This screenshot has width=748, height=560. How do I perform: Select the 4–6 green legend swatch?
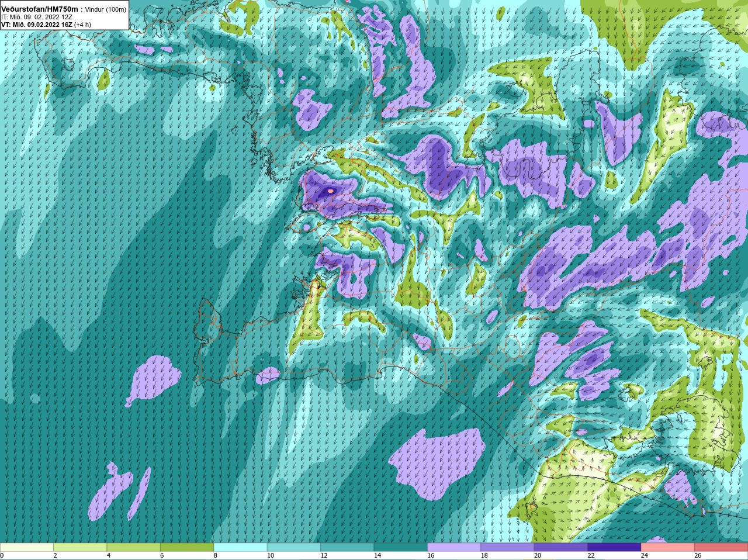tap(134, 548)
